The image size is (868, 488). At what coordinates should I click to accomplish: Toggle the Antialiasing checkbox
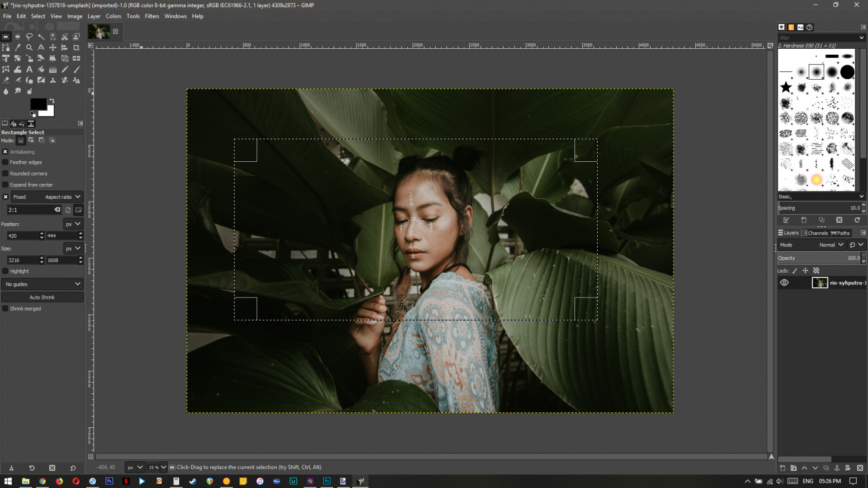(x=5, y=152)
